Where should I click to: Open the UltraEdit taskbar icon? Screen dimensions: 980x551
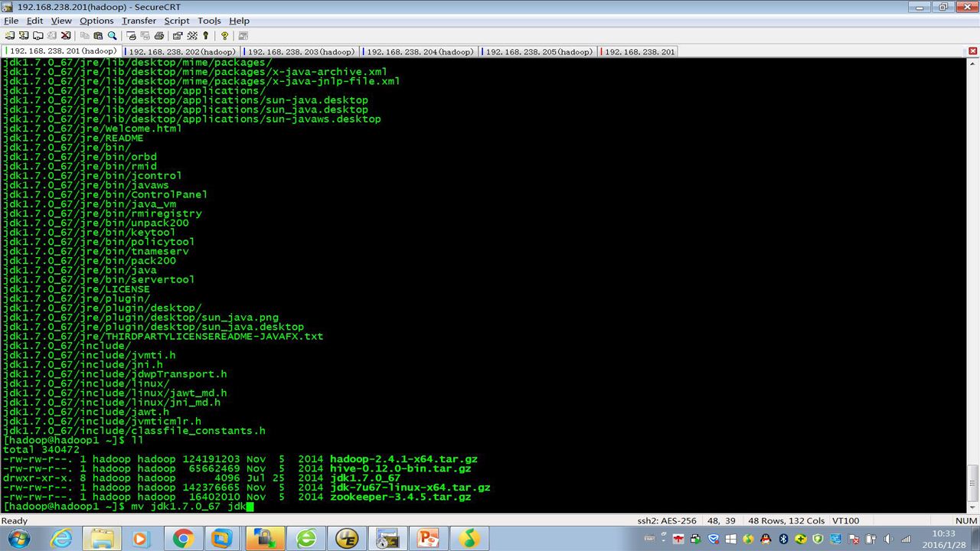[x=347, y=539]
